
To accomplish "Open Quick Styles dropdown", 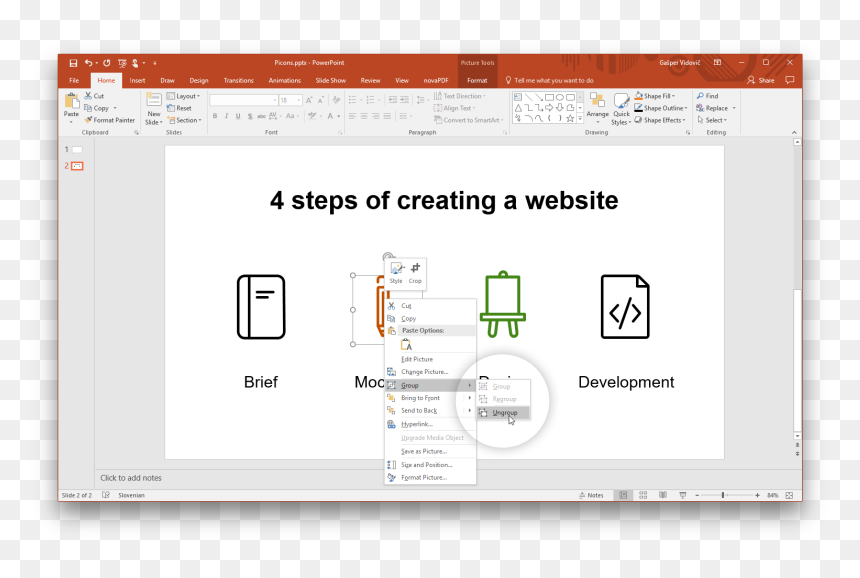I will [x=621, y=109].
